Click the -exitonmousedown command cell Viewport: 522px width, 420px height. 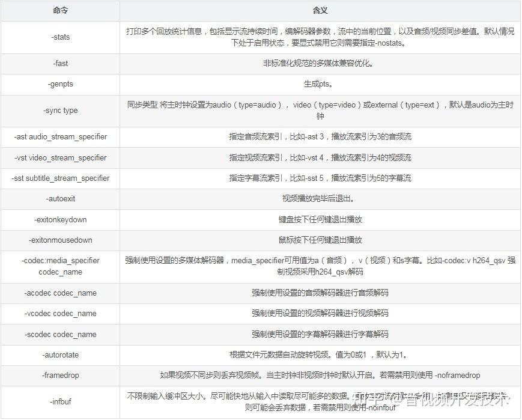click(60, 240)
